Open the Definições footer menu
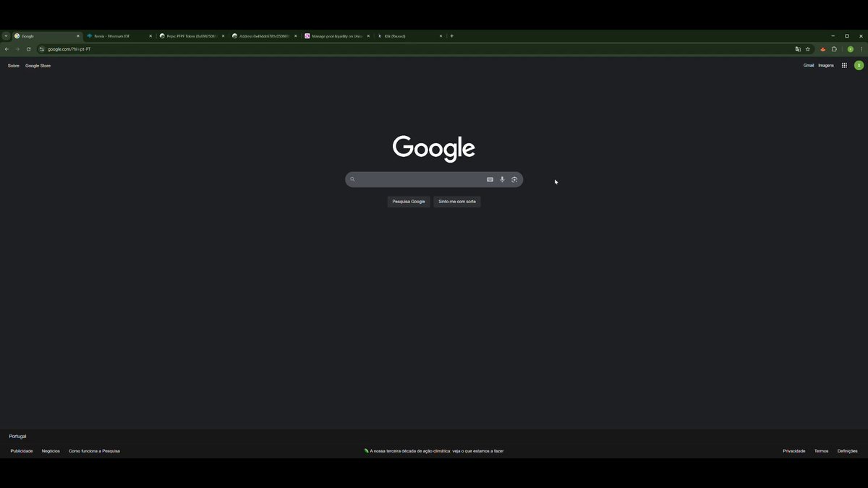Screen dimensions: 868x488 [x=848, y=451]
